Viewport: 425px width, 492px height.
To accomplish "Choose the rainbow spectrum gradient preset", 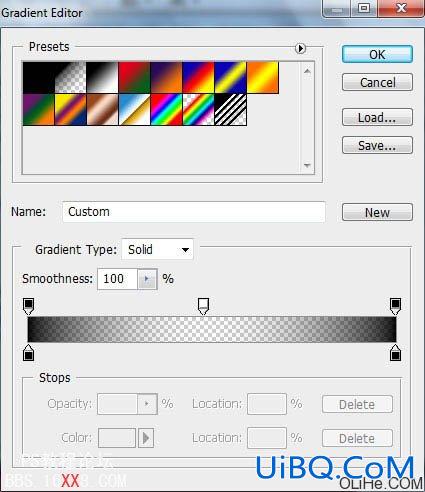I will [167, 110].
